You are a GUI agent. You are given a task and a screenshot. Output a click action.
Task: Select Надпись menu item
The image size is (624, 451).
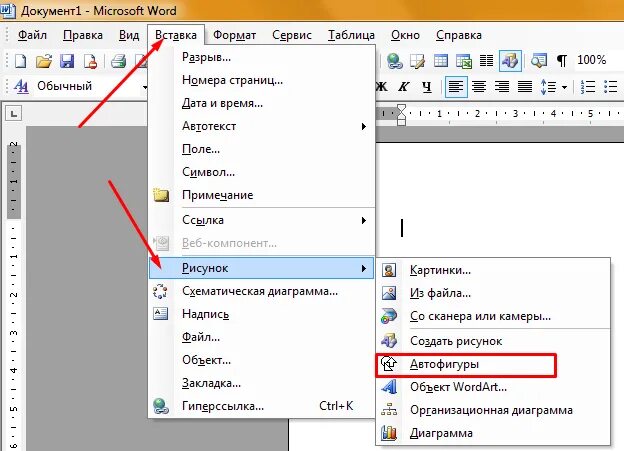[x=261, y=314]
